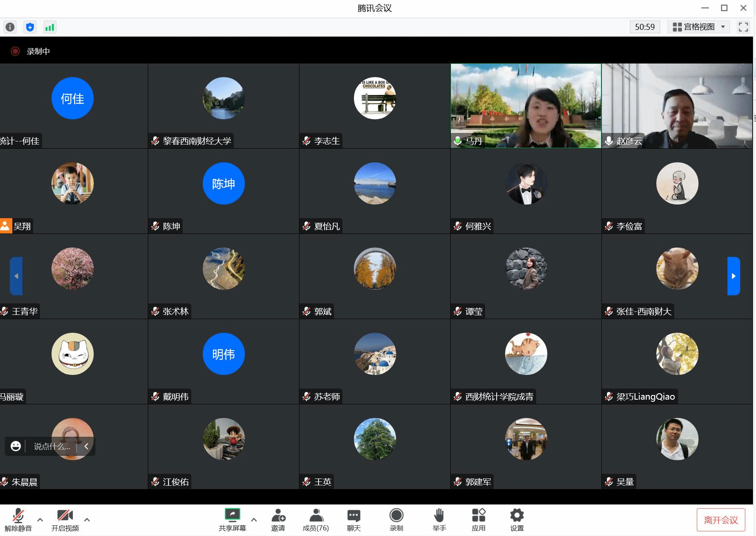Image resolution: width=756 pixels, height=536 pixels.
Task: Turn on camera with 开启视频
Action: tap(65, 520)
